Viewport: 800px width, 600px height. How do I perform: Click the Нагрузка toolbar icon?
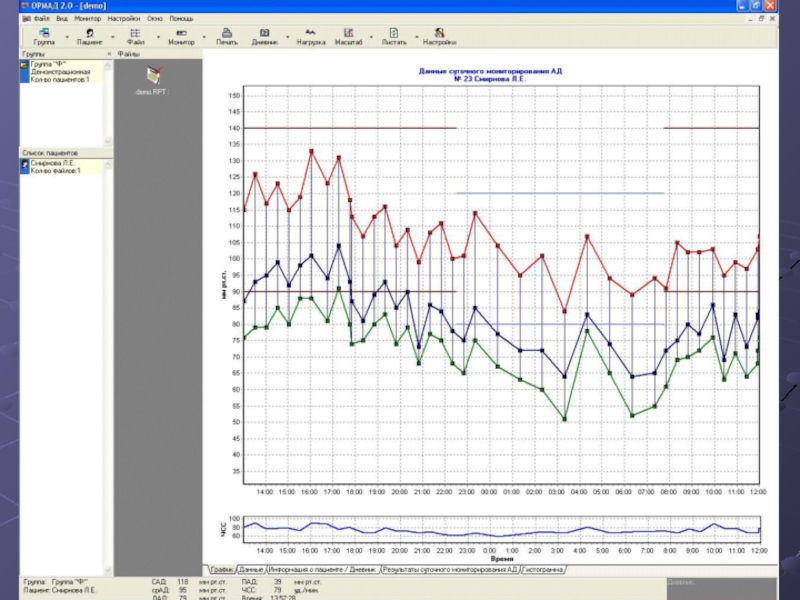coord(311,37)
